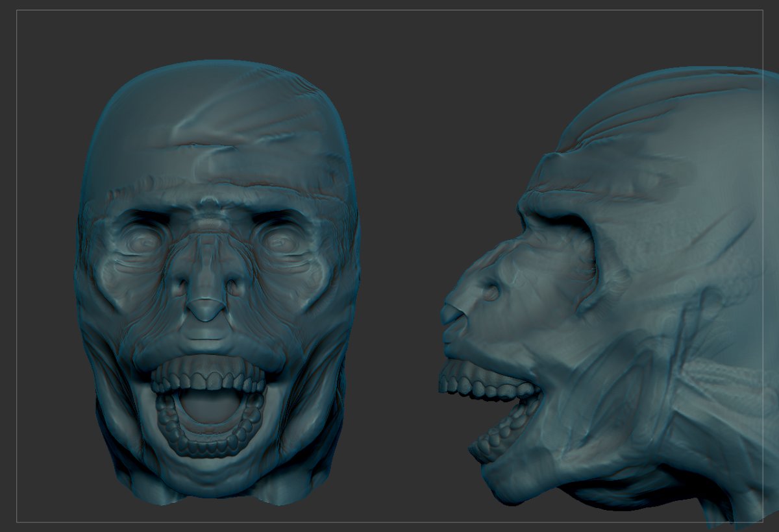Select the nose tip on the front-view head
Image resolution: width=779 pixels, height=532 pixels.
[206, 310]
